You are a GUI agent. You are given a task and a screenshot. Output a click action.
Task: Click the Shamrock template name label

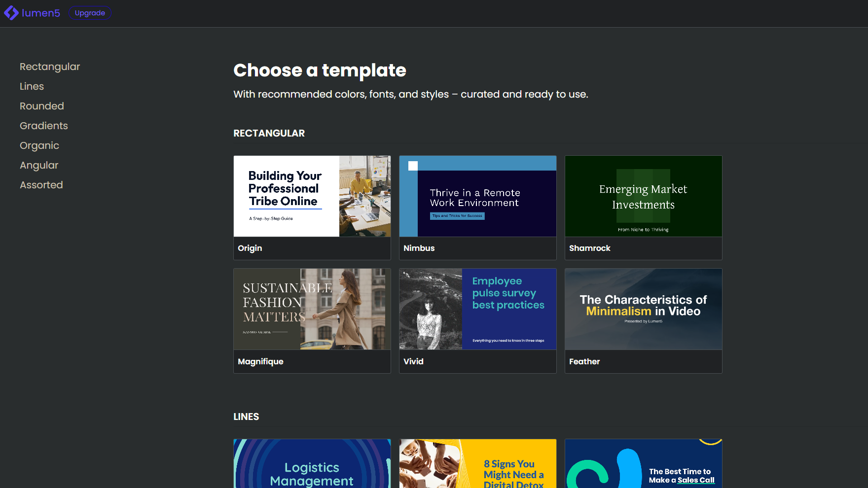[590, 248]
